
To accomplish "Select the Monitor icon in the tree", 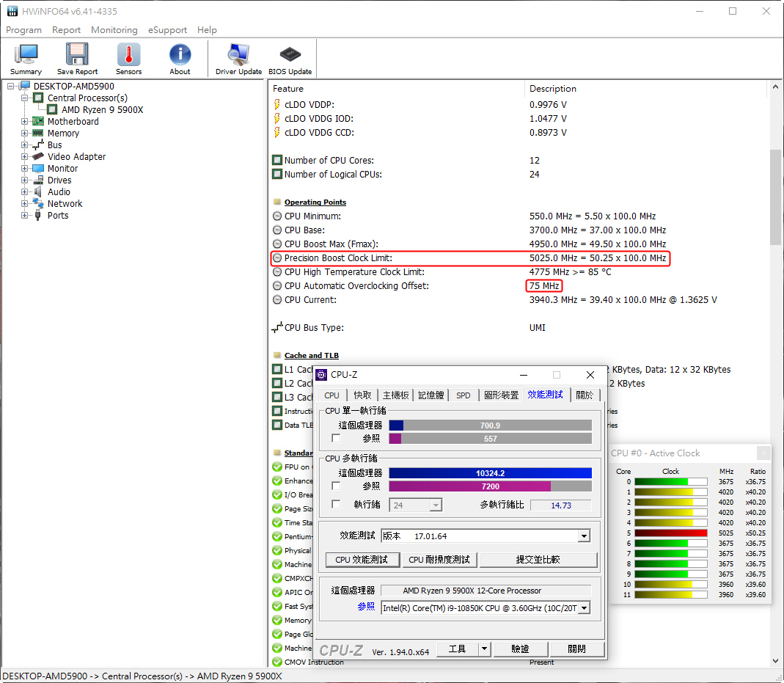I will [x=38, y=169].
